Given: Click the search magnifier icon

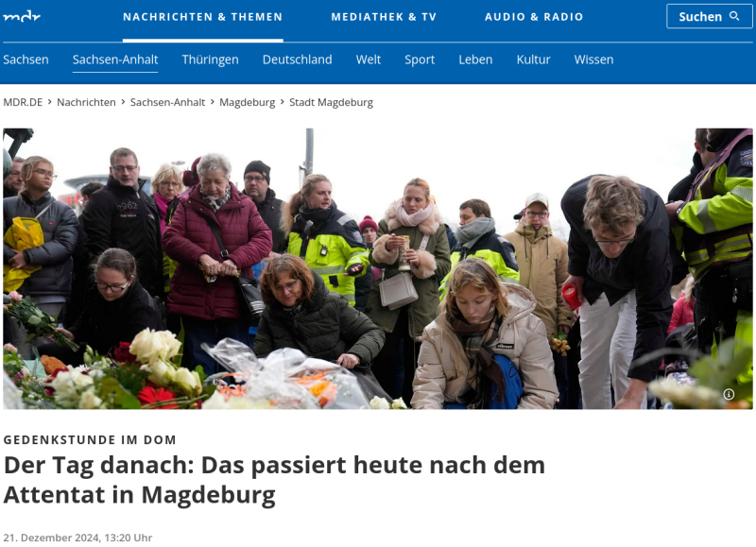Looking at the screenshot, I should 734,16.
